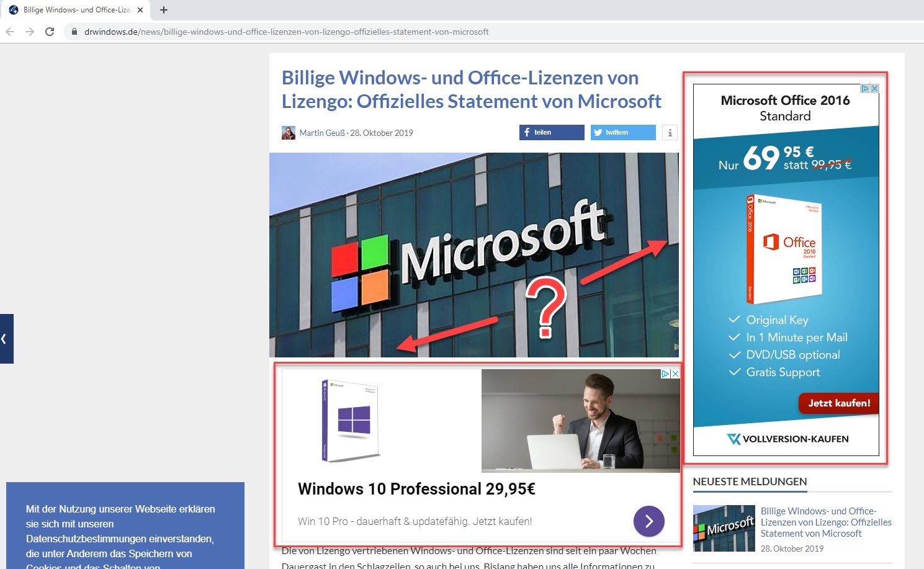
Task: Reload the page with the refresh icon
Action: click(x=50, y=32)
